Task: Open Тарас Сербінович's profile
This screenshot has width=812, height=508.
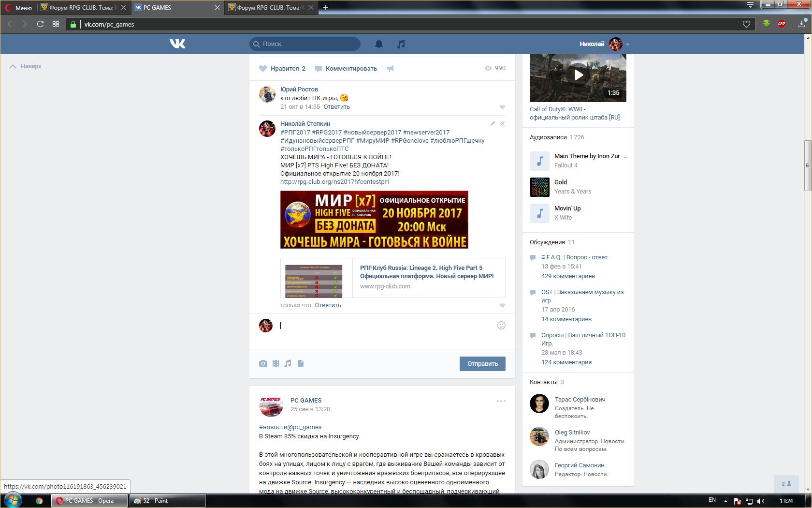Action: coord(580,400)
